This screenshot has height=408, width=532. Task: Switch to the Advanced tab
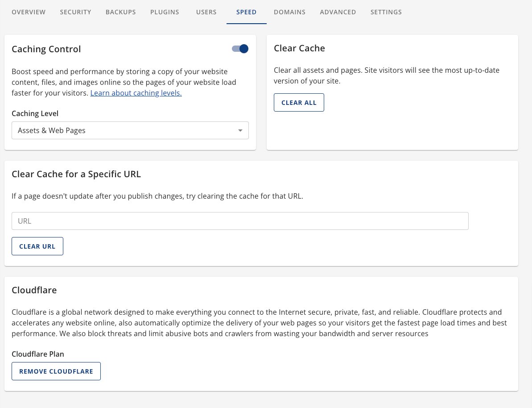pyautogui.click(x=338, y=12)
